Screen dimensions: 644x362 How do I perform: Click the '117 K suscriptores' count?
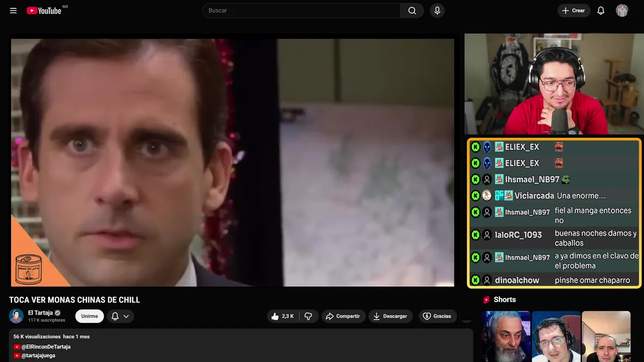(47, 320)
